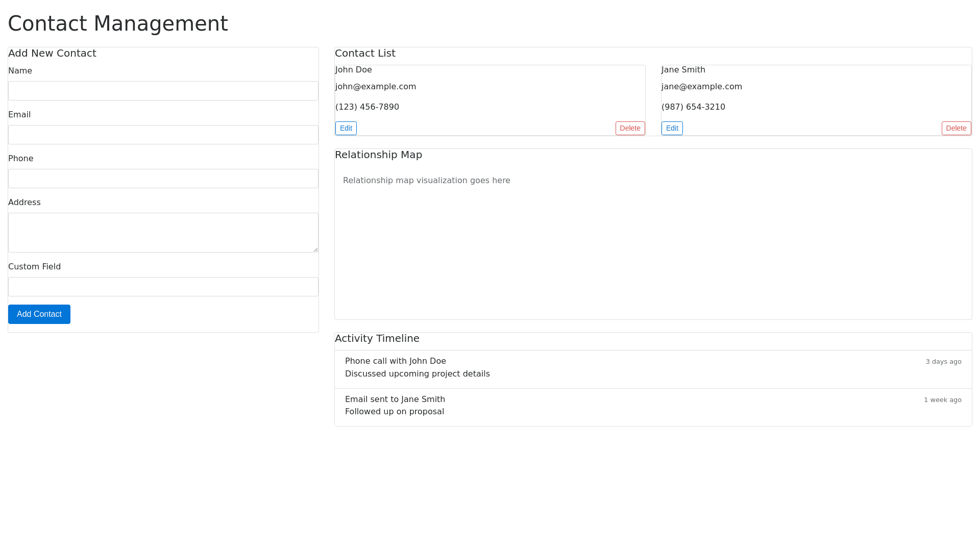Focus the Name input field
Viewport: 980px width, 551px height.
pyautogui.click(x=163, y=91)
